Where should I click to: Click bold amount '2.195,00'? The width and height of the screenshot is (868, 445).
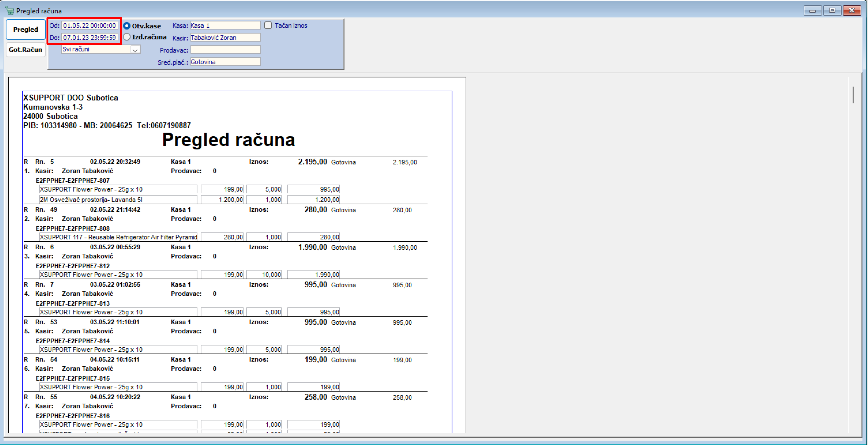[312, 162]
